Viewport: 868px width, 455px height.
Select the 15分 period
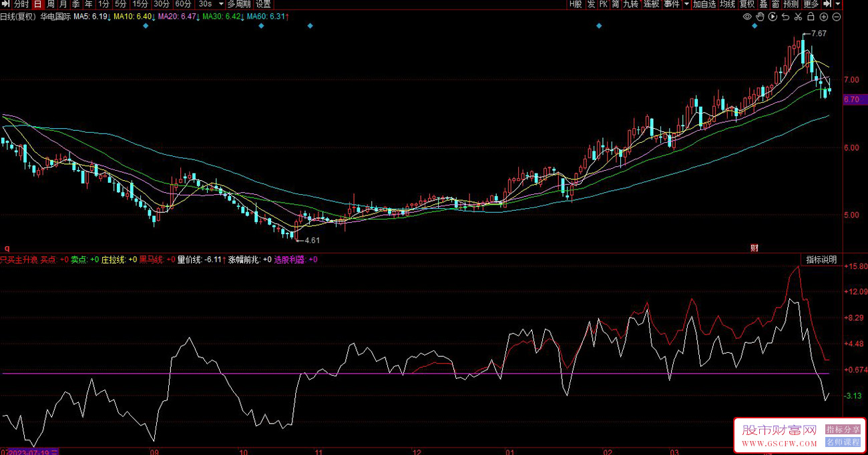point(140,4)
